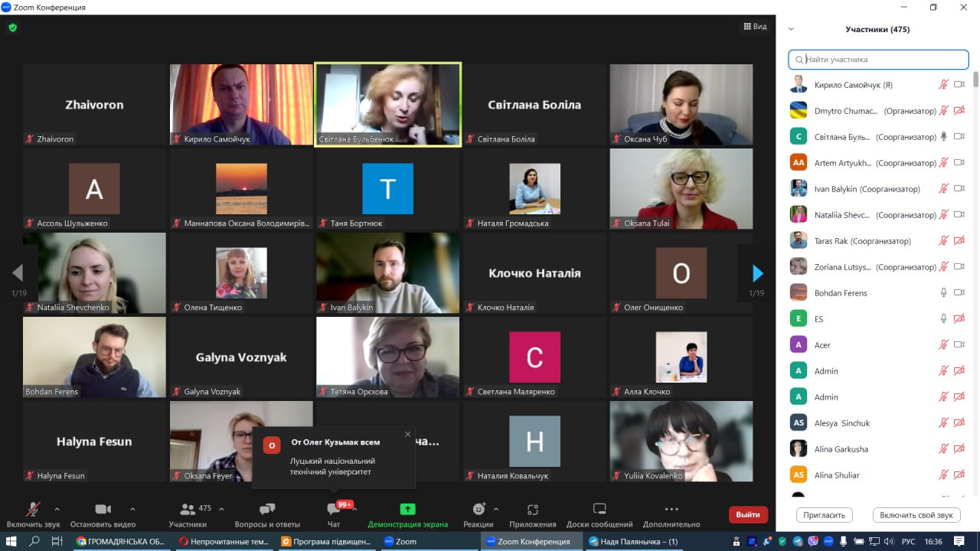
Task: Toggle the video icon for Ivan Balykin
Action: point(959,189)
